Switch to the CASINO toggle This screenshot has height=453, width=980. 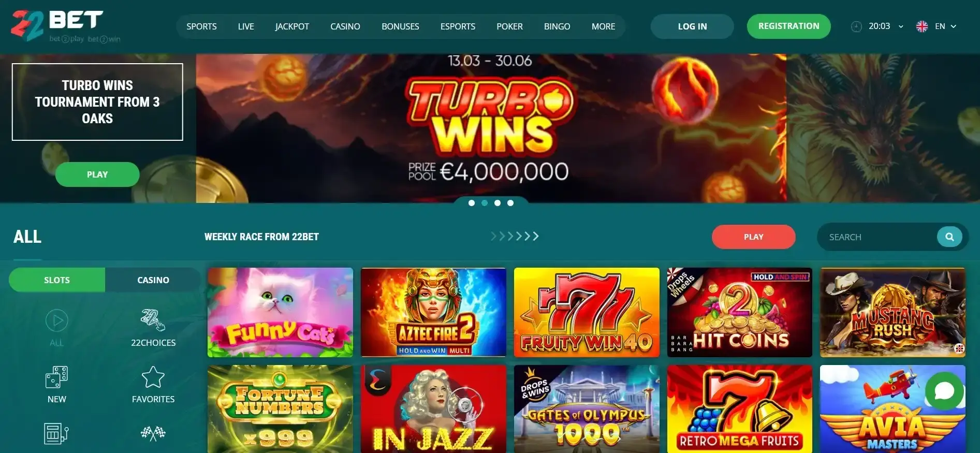click(x=153, y=280)
